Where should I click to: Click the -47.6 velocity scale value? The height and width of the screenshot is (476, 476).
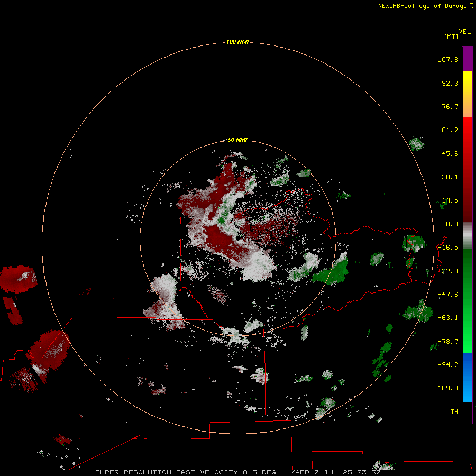pyautogui.click(x=448, y=295)
